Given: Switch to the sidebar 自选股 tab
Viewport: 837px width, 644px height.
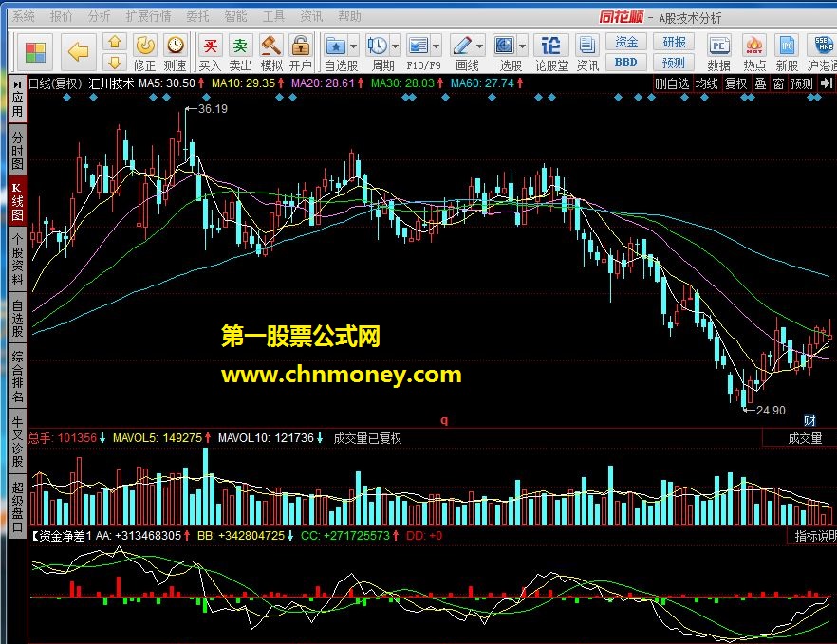Looking at the screenshot, I should pyautogui.click(x=18, y=319).
